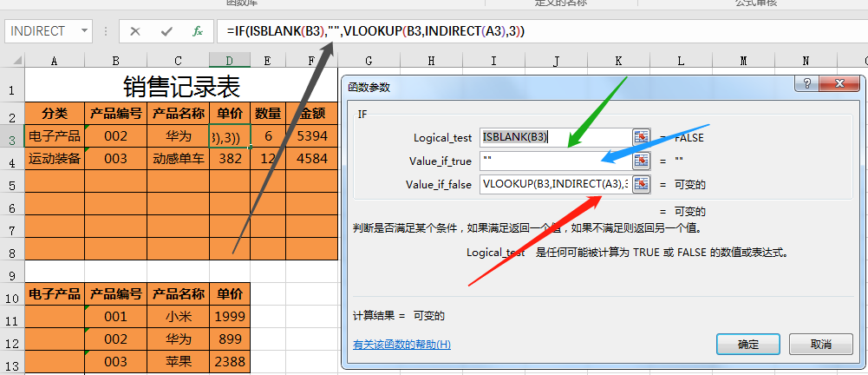Viewport: 868px width, 375px height.
Task: Cancel formula entry with the X icon
Action: pyautogui.click(x=135, y=31)
